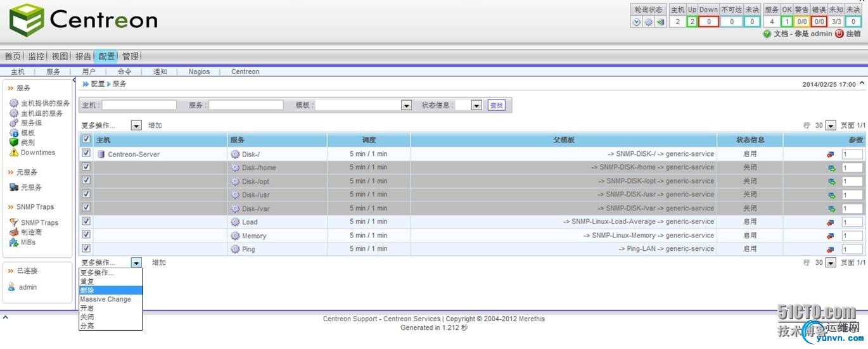Viewport: 868px width, 349px height.
Task: Toggle the select-all checkbox in table header
Action: tap(86, 139)
